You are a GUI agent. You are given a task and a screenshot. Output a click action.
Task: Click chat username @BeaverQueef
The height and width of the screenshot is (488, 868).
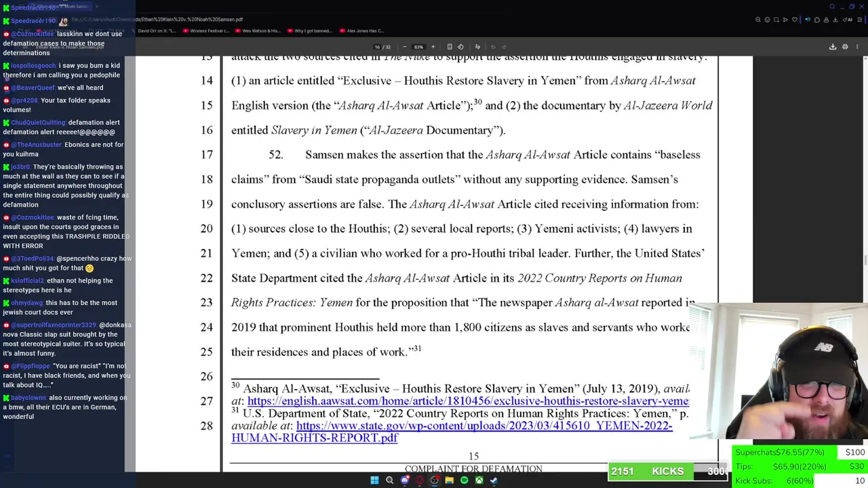click(x=33, y=87)
